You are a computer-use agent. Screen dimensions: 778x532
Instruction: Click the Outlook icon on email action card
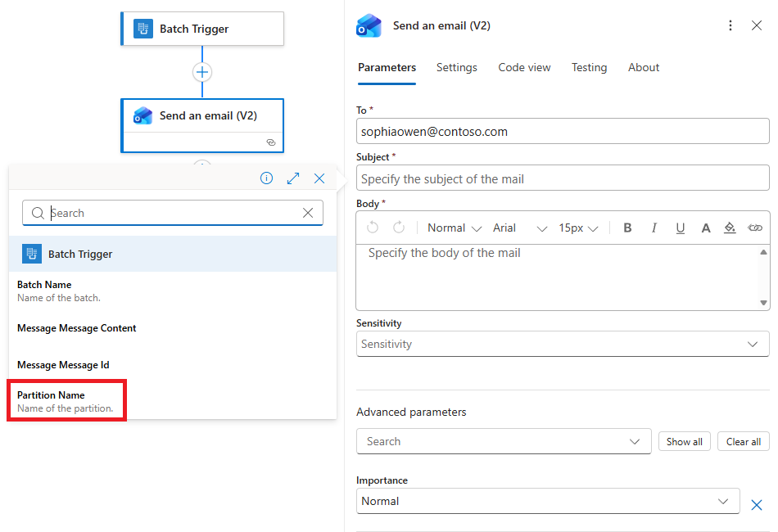[x=142, y=115]
